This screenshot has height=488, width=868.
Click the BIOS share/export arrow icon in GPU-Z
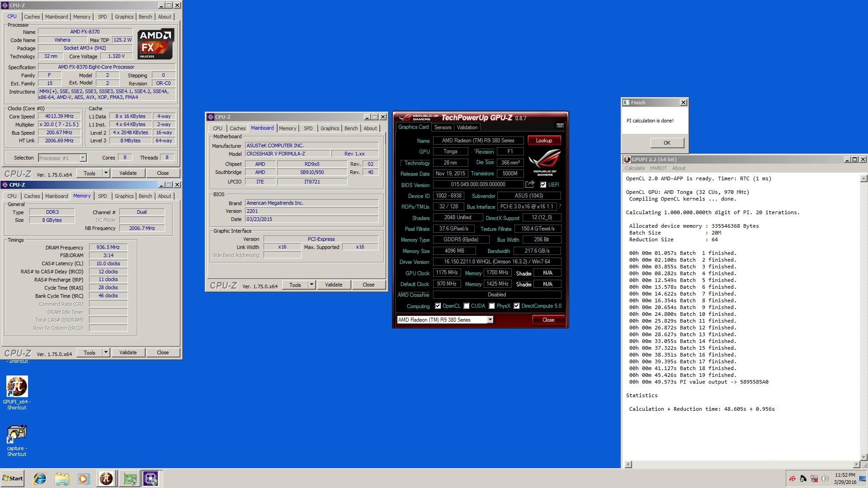(x=530, y=184)
